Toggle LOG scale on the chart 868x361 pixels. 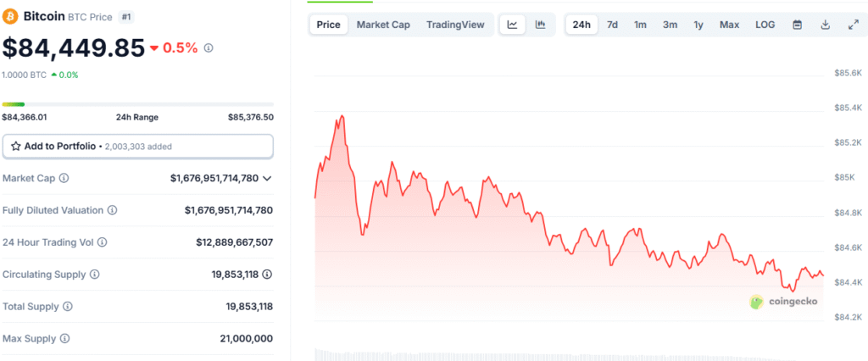click(x=765, y=25)
